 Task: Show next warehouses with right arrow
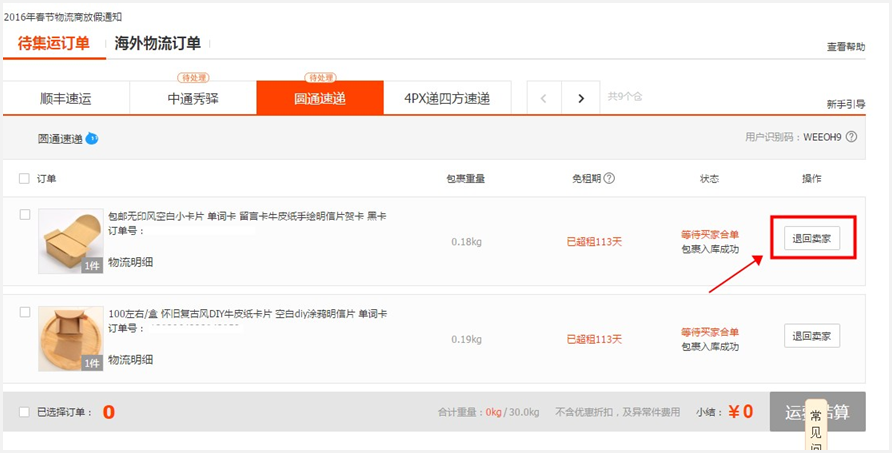tap(581, 98)
